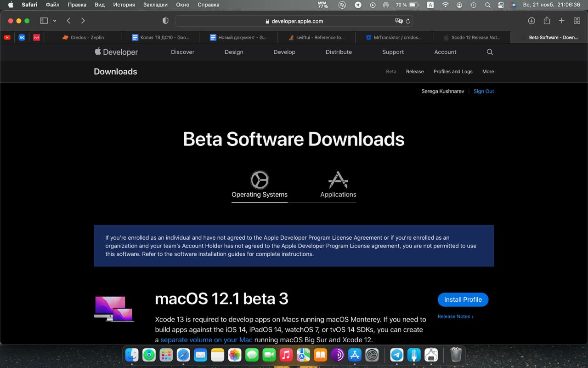Reload the page with the refresh icon

[408, 21]
